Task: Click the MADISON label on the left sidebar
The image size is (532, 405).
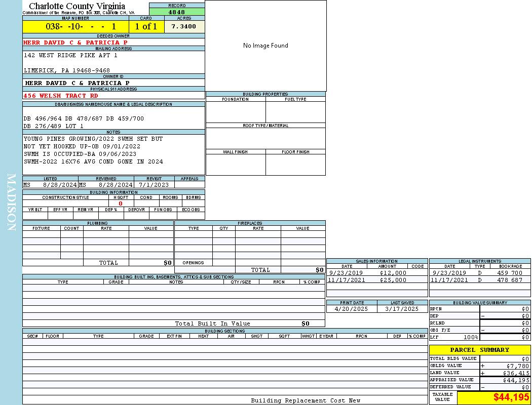Action: click(x=11, y=202)
